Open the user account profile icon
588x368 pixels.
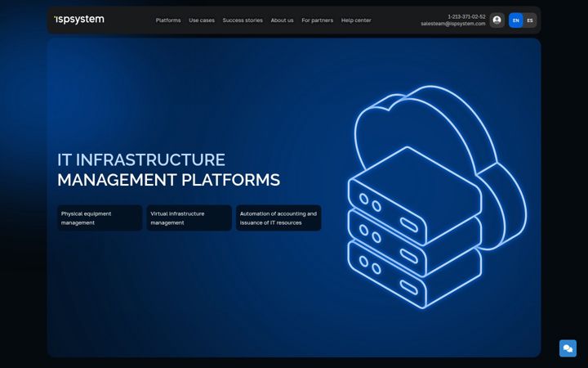[x=497, y=20]
